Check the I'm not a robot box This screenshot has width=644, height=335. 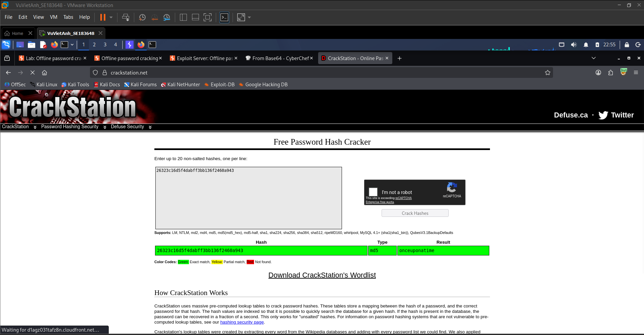373,192
